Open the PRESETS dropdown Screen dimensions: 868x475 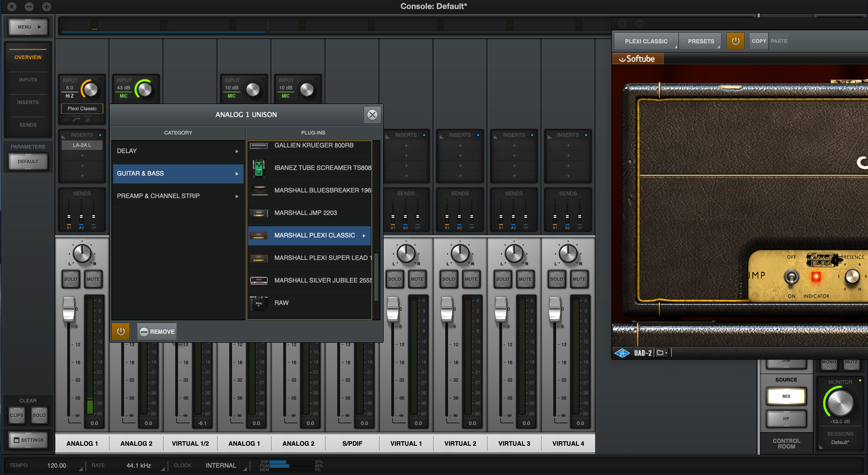[701, 41]
